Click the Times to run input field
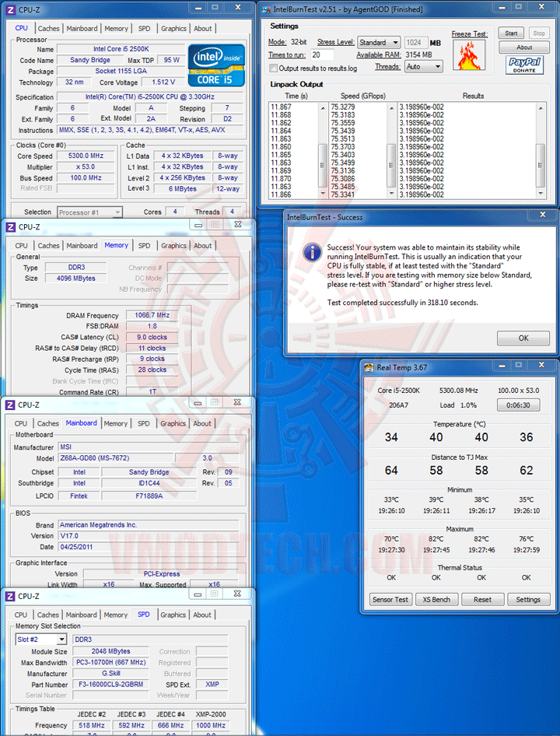560x736 pixels. (x=322, y=55)
